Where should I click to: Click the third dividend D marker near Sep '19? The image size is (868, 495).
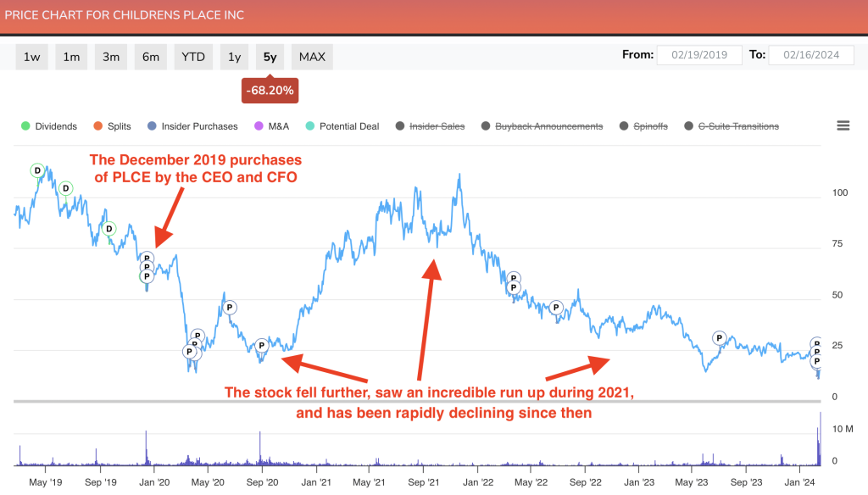coord(109,229)
